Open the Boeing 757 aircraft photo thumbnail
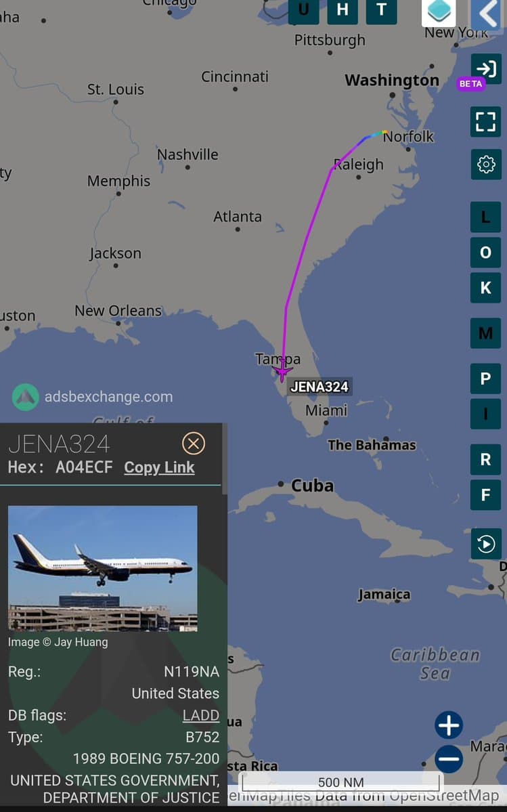 coord(102,569)
